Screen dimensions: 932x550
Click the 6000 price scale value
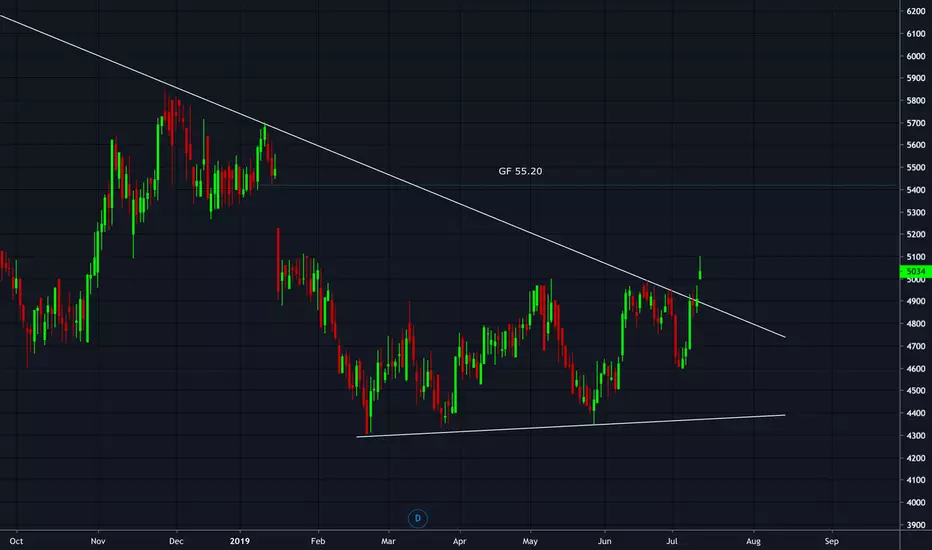916,56
